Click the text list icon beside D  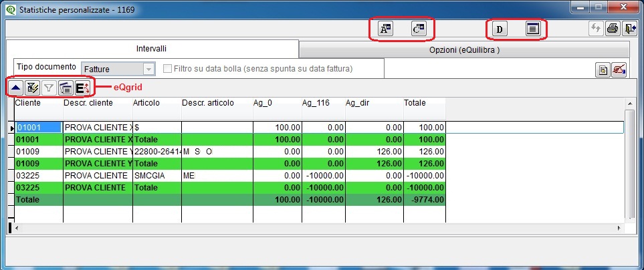(x=532, y=29)
